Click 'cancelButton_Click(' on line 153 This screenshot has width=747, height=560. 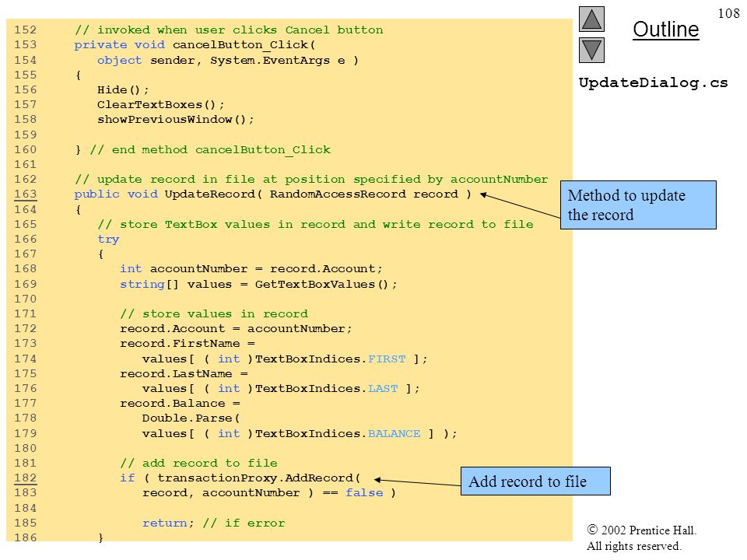[x=244, y=45]
